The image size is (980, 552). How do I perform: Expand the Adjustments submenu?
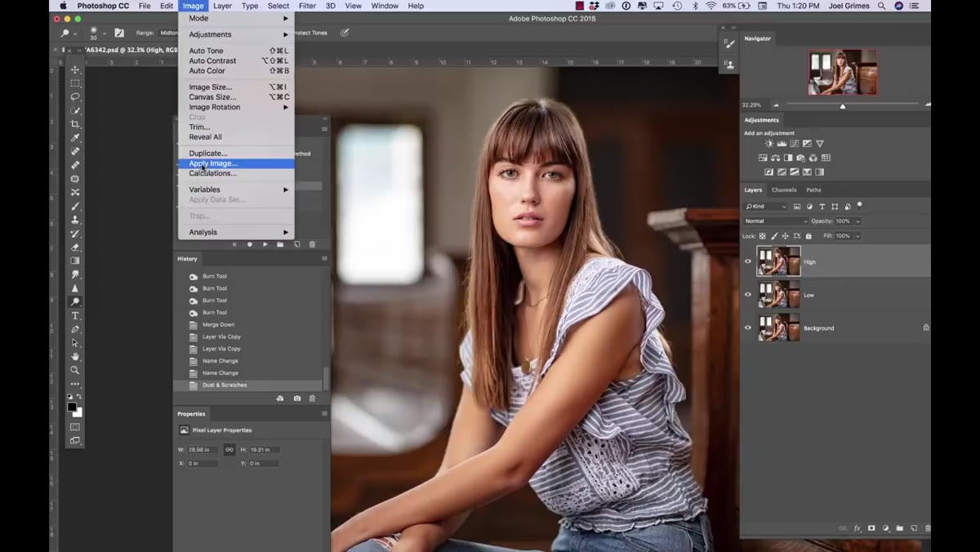click(x=236, y=34)
